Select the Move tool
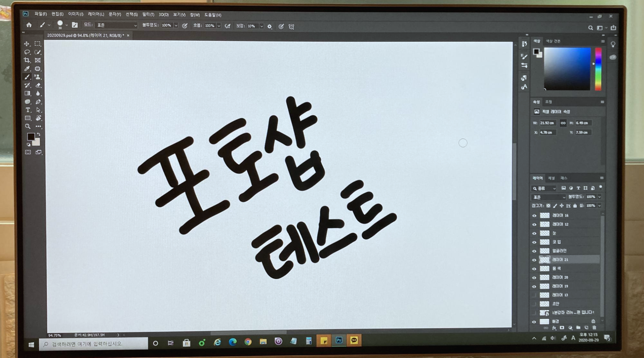Viewport: 644px width, 358px height. coord(27,44)
